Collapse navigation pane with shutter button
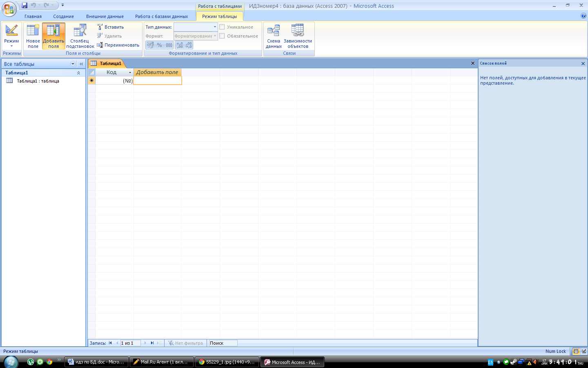The width and height of the screenshot is (588, 368). 81,64
